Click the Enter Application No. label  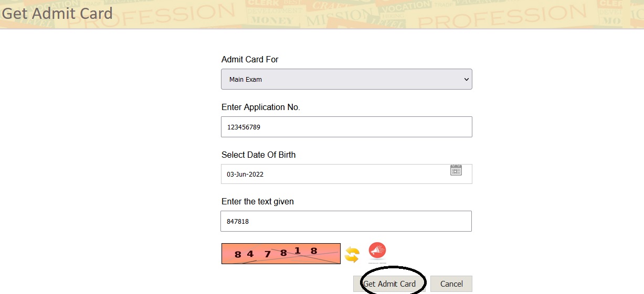click(261, 107)
